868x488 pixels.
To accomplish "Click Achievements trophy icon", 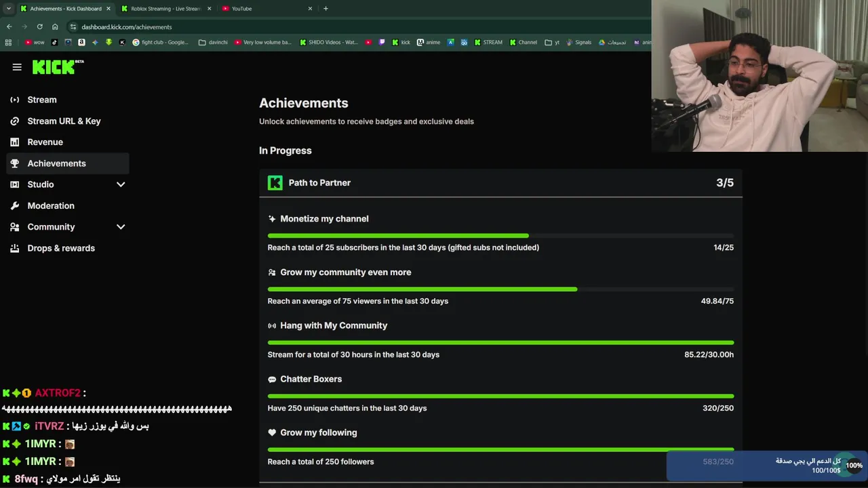I will click(x=15, y=163).
